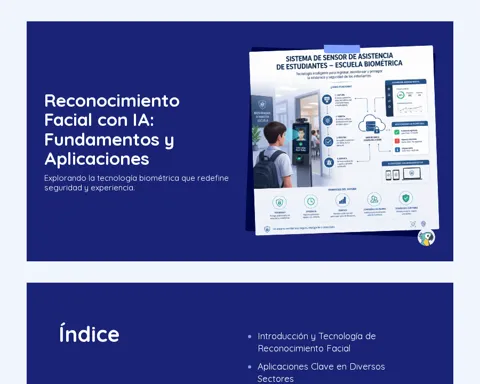Click the clock benefit icon in the infographic
Image resolution: width=480 pixels, height=384 pixels.
coord(311,201)
